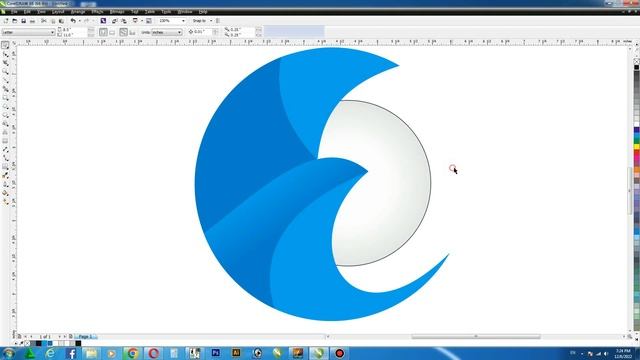Image resolution: width=640 pixels, height=360 pixels.
Task: Click the Windows Start button
Action: tap(8, 353)
